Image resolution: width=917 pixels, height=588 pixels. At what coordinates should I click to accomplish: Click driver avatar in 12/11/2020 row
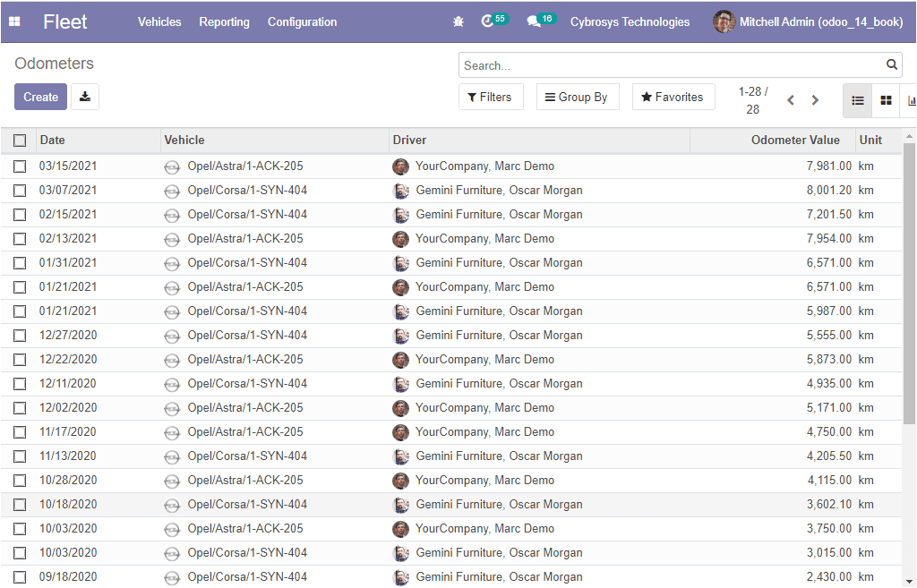coord(400,383)
